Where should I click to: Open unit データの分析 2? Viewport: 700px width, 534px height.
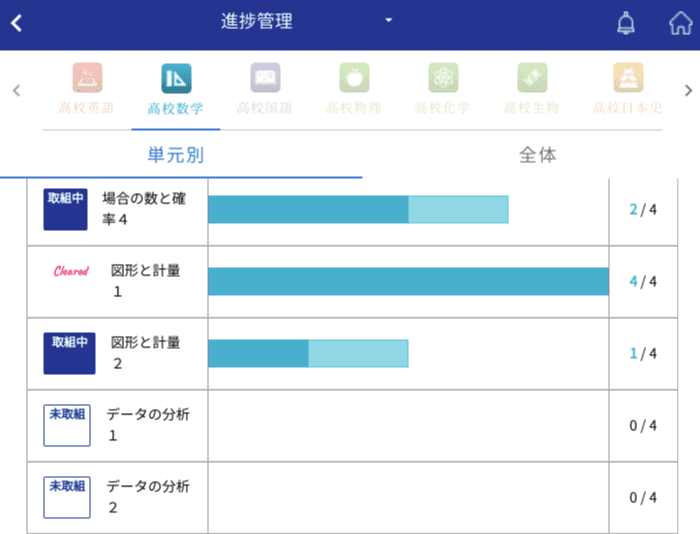(x=148, y=496)
